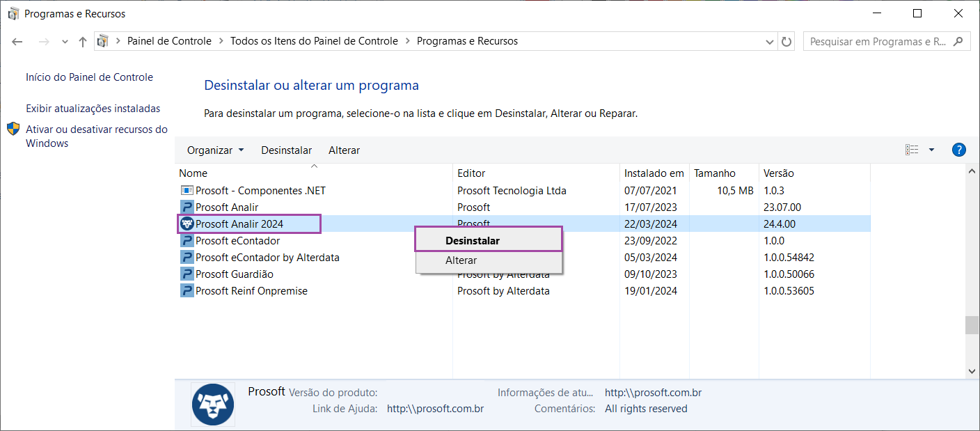
Task: Open Início do Painel de Controle link
Action: pyautogui.click(x=90, y=77)
